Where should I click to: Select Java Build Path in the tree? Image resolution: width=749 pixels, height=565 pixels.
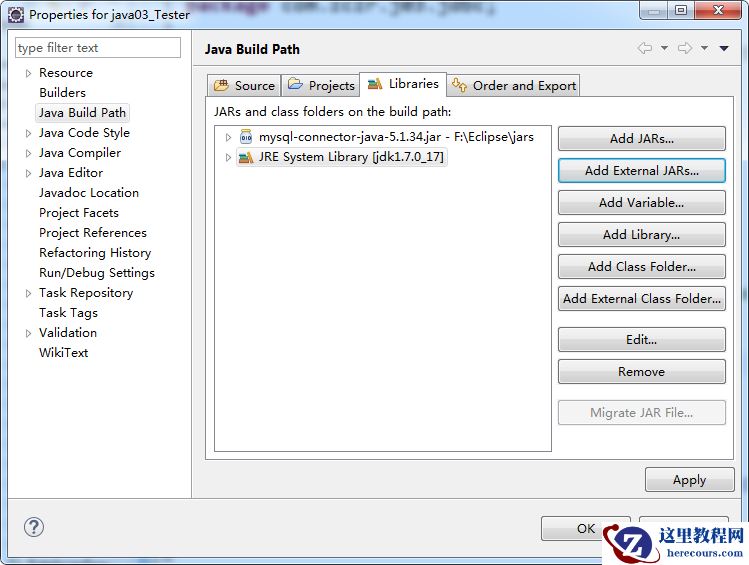pyautogui.click(x=82, y=113)
